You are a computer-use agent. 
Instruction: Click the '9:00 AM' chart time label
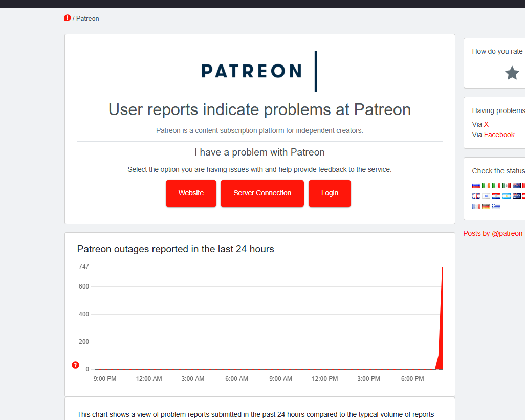click(x=280, y=379)
